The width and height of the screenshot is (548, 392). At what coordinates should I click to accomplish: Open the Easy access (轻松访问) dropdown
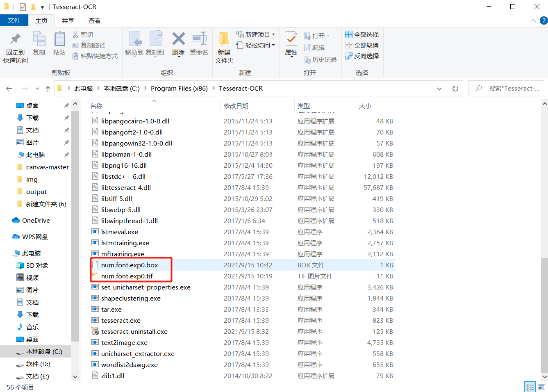tap(255, 45)
